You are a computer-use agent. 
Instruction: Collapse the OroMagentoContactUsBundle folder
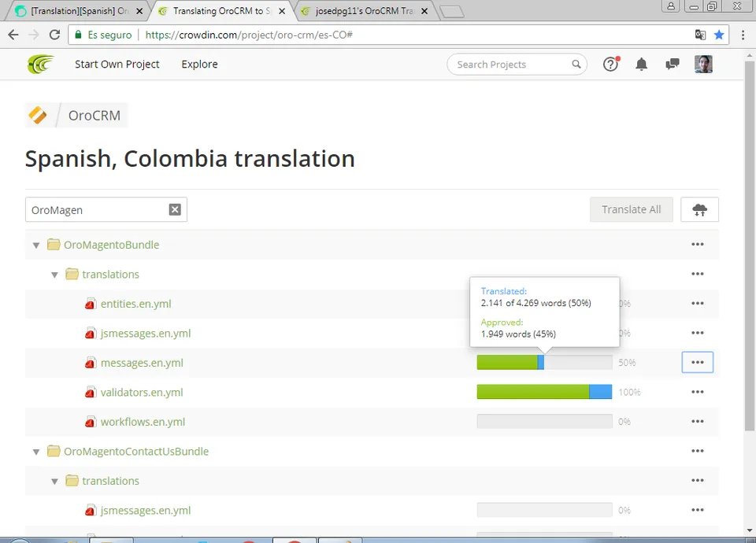(x=36, y=452)
